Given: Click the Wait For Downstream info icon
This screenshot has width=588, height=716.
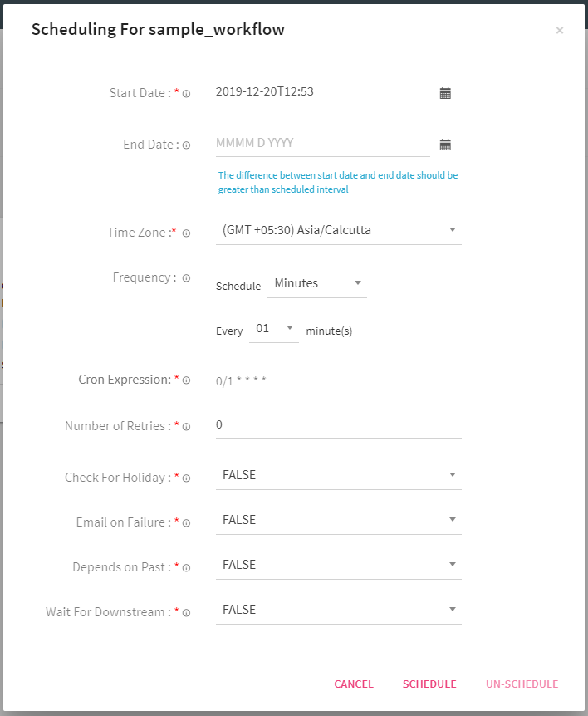Looking at the screenshot, I should tap(186, 613).
